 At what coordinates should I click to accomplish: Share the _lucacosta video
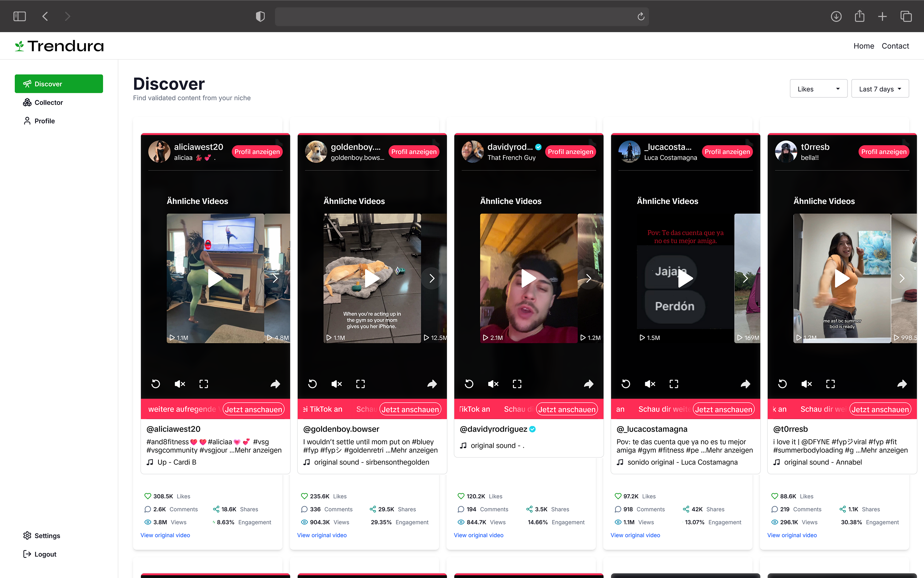coord(745,384)
